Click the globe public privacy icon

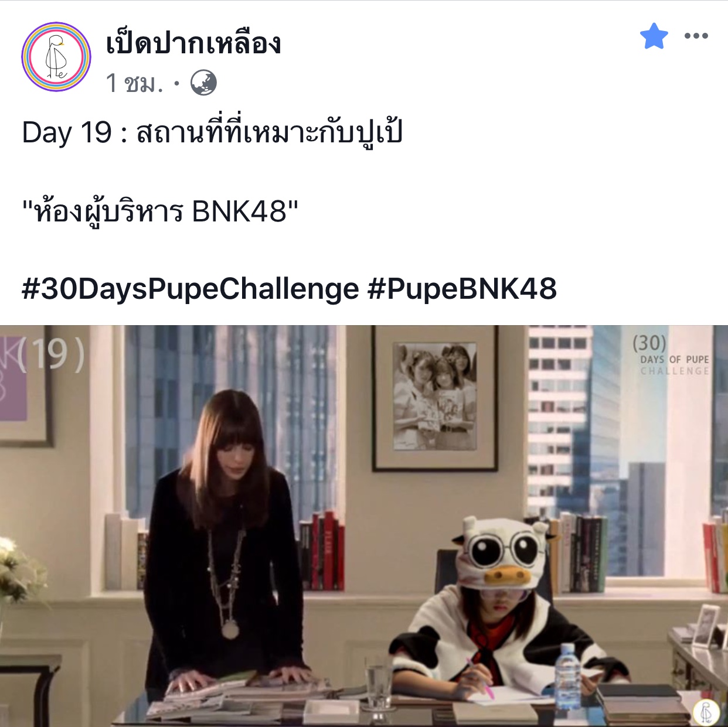tap(203, 83)
